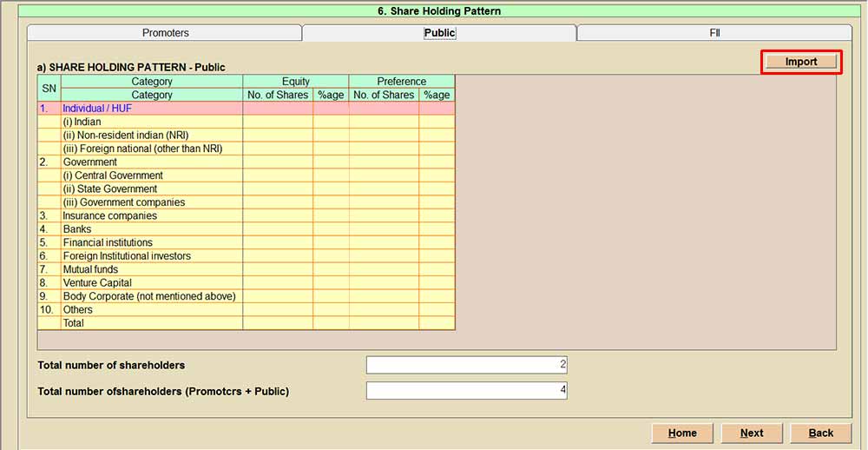Click the Import button
This screenshot has height=450, width=868.
(x=800, y=62)
